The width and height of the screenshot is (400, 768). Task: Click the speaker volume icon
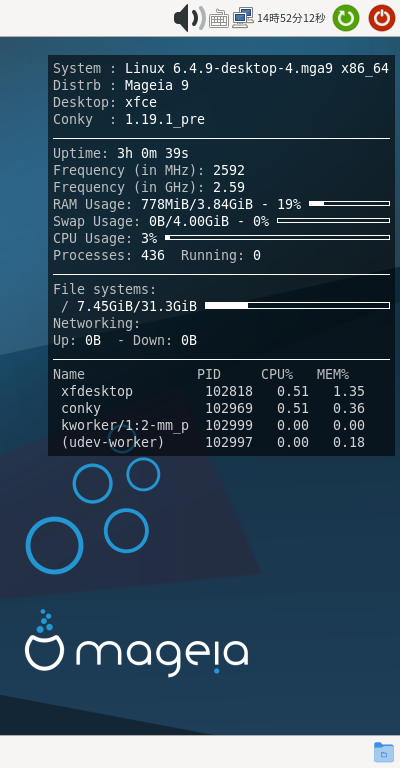189,18
